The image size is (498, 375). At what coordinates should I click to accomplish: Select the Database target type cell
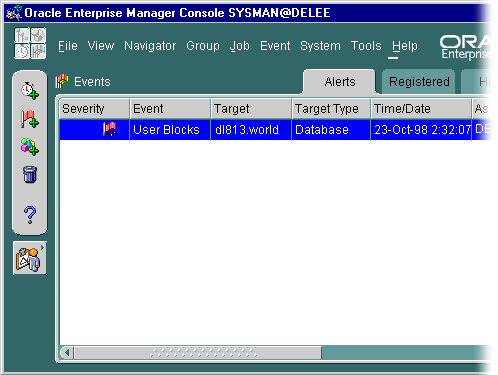pos(331,130)
